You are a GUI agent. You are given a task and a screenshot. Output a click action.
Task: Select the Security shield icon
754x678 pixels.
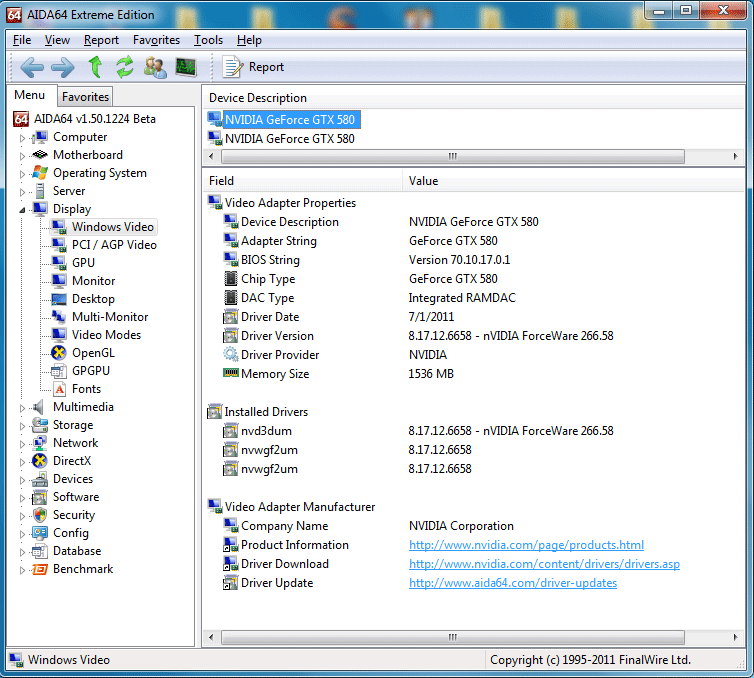[x=40, y=515]
